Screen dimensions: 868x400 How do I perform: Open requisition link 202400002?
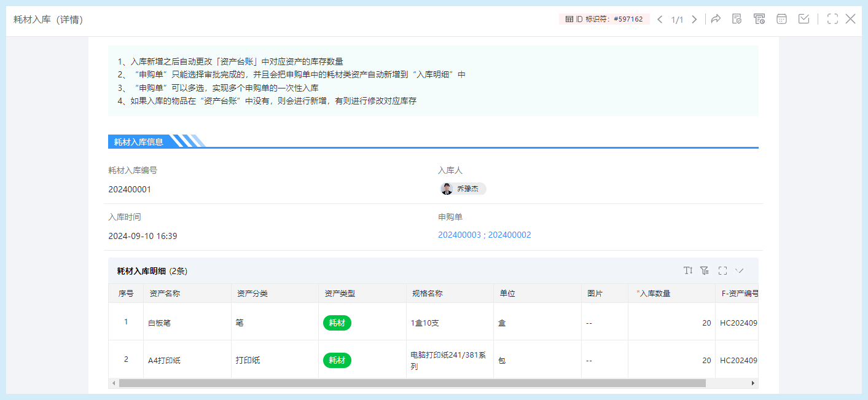(x=509, y=235)
